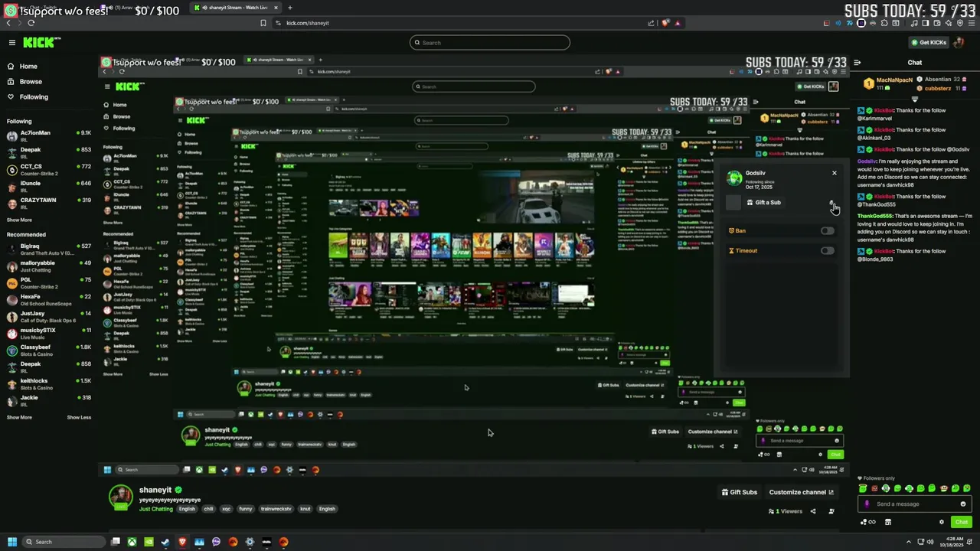Insert the red angry emote from quick bar
980x551 pixels.
[x=874, y=488]
